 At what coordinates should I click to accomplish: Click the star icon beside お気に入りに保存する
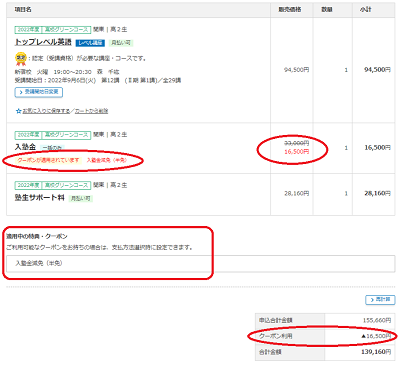[19, 111]
